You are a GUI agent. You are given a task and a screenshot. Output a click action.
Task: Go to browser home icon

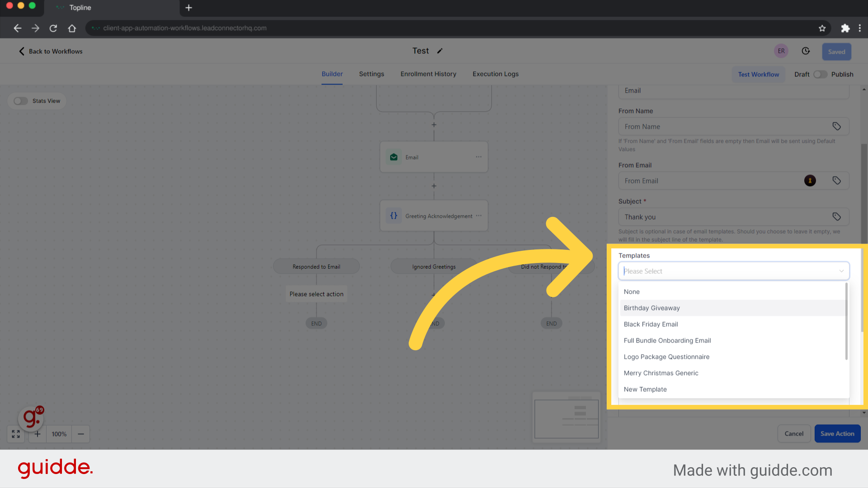[x=72, y=28]
